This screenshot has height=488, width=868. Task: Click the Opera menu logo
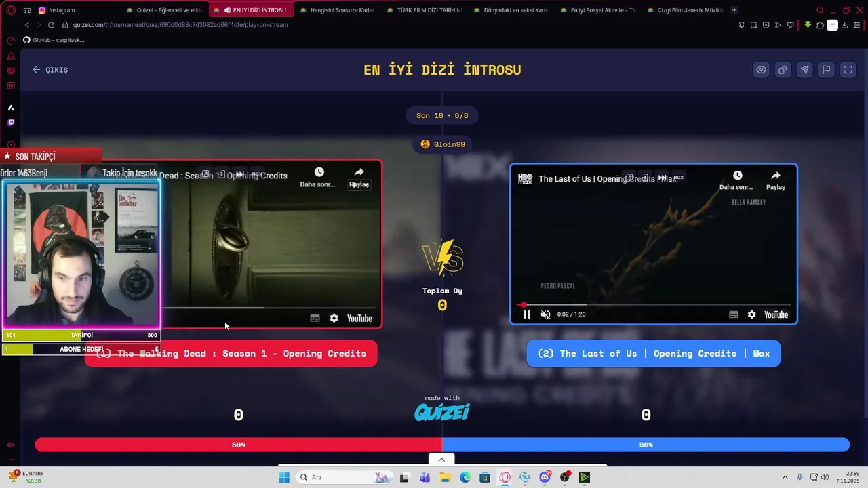(x=11, y=10)
